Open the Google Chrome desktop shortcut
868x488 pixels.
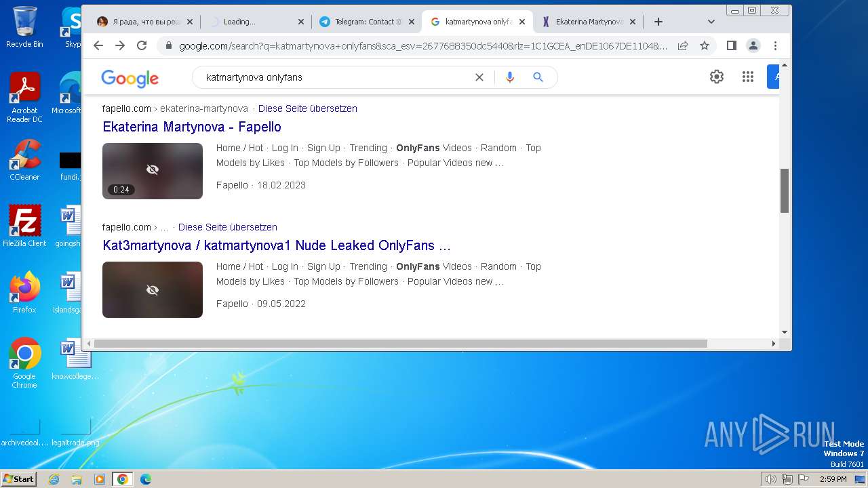[24, 363]
